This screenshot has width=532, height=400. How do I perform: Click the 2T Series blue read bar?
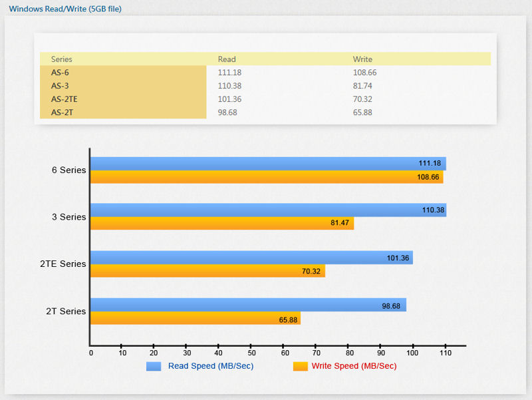[x=248, y=305]
